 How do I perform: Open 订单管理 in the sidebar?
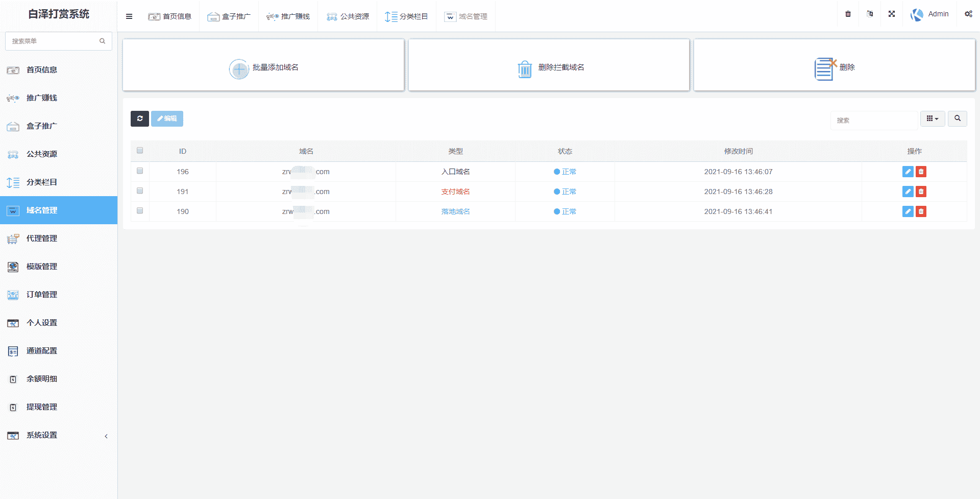point(42,295)
